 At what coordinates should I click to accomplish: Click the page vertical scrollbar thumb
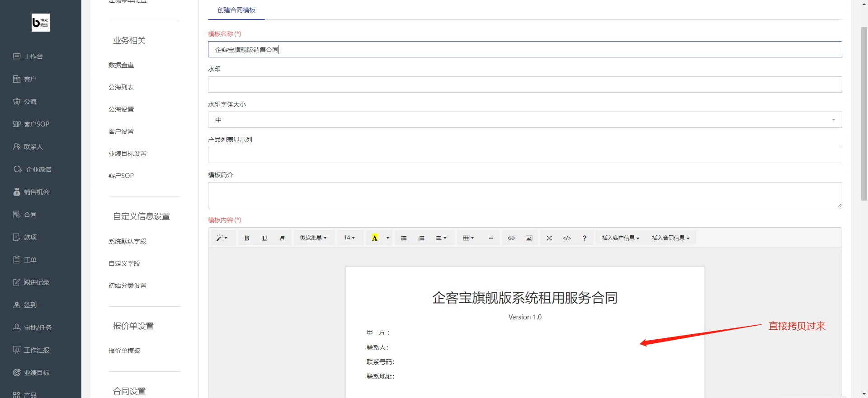tap(864, 113)
